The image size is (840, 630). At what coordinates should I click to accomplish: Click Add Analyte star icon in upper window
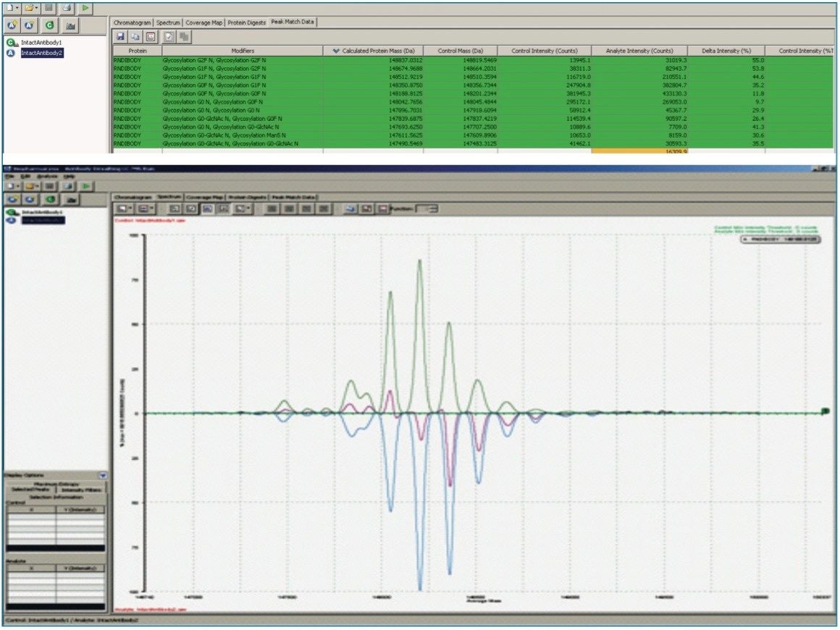click(12, 25)
